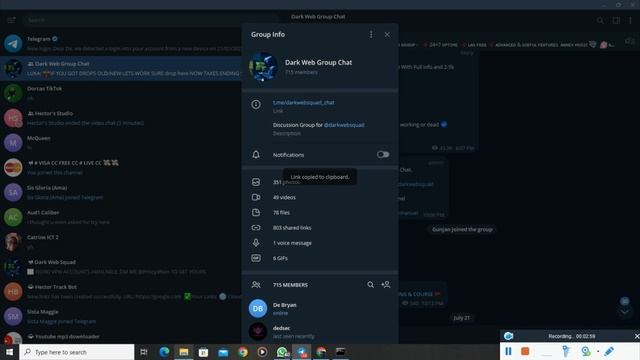Viewport: 640px width, 360px height.
Task: Open File Explorer from the taskbar
Action: click(184, 352)
